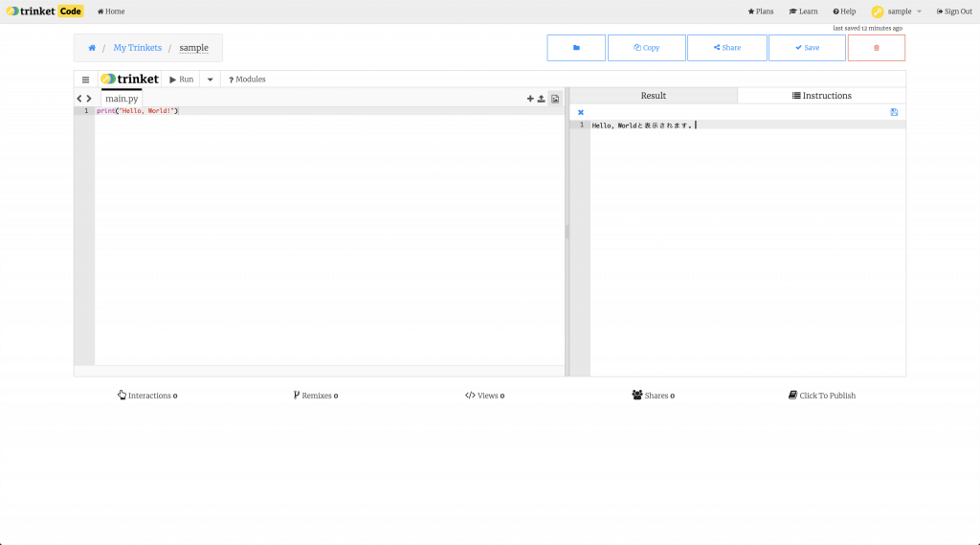Click the Shares stat
980x545 pixels.
(x=653, y=396)
